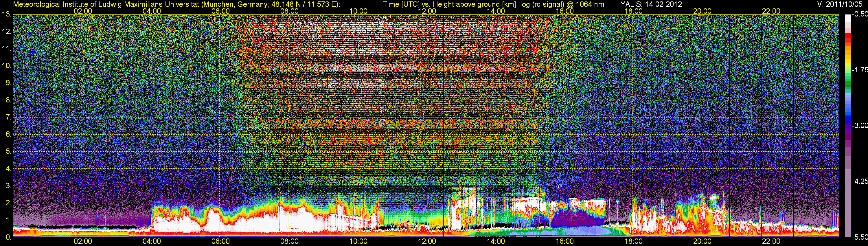Click the 08:00 label on the top time axis
The width and height of the screenshot is (868, 246).
(289, 11)
